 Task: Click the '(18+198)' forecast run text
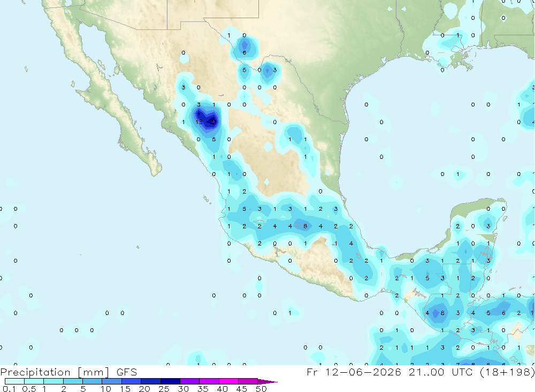pyautogui.click(x=507, y=372)
